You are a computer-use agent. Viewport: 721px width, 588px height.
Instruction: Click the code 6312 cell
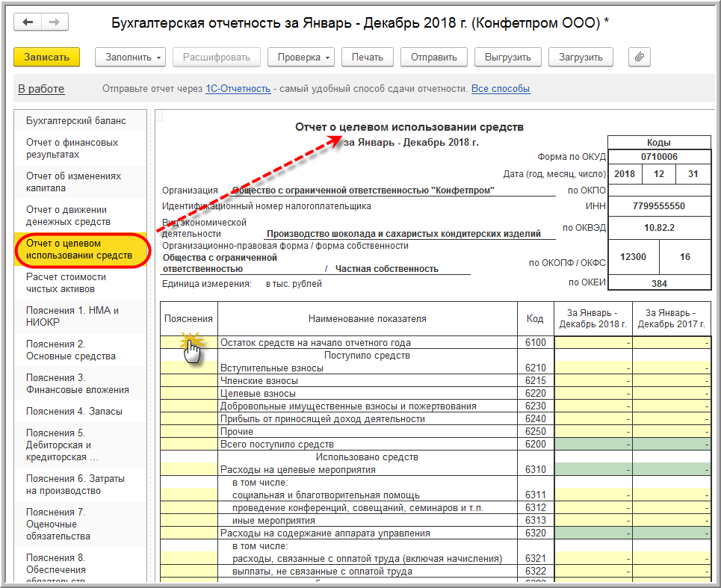tap(536, 507)
